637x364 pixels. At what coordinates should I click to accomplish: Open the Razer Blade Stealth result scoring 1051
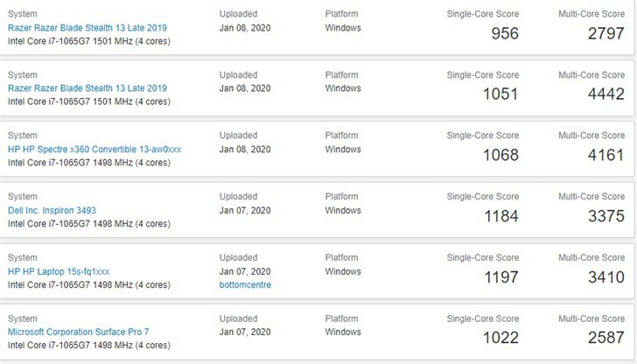pos(87,88)
